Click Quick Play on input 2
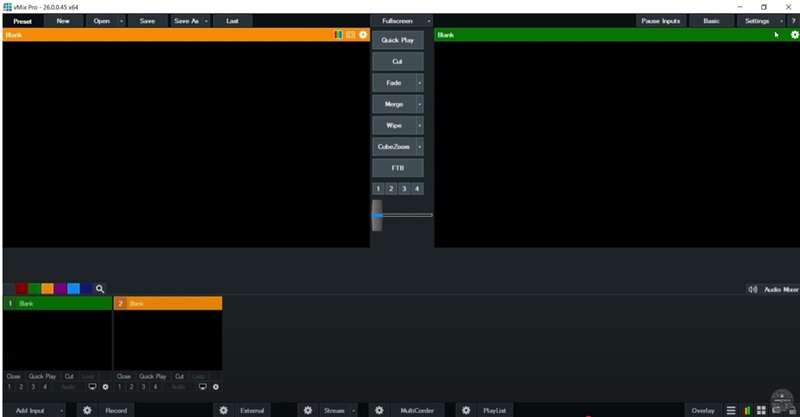The image size is (800, 417). tap(153, 376)
